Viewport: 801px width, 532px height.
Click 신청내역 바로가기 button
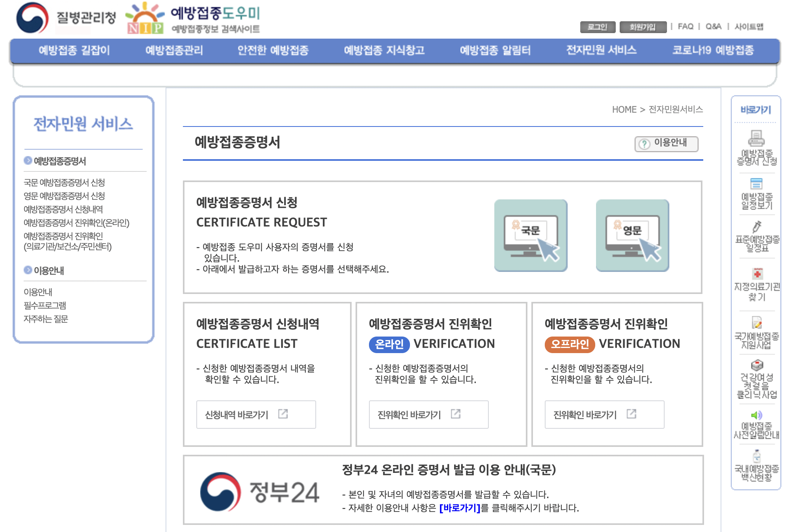pos(256,415)
